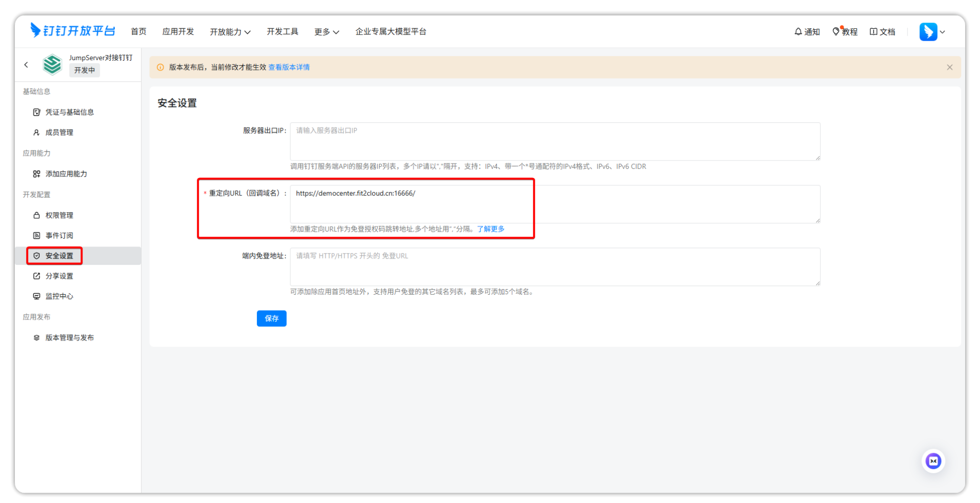The image size is (980, 503).
Task: Click the JumpServer app logo icon
Action: click(52, 65)
